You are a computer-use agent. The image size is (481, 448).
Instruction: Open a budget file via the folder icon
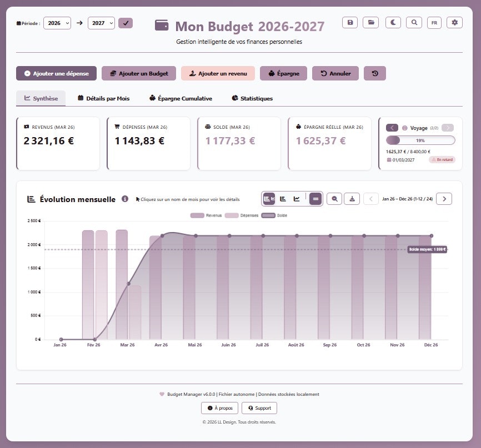[370, 22]
